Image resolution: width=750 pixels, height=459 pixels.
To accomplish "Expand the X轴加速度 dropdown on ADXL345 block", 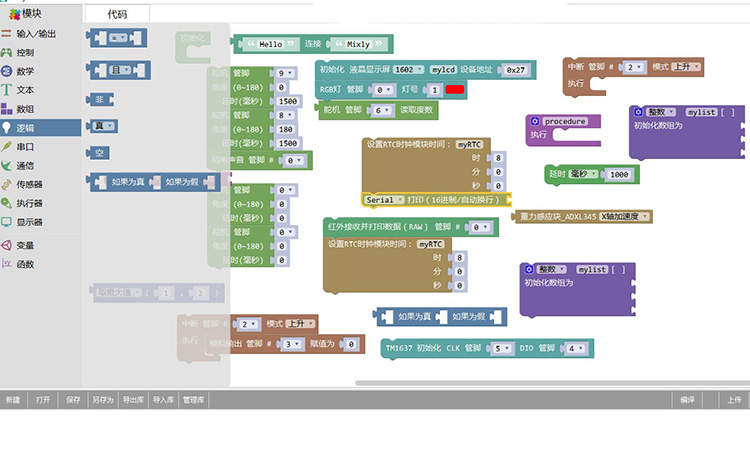I will point(624,217).
